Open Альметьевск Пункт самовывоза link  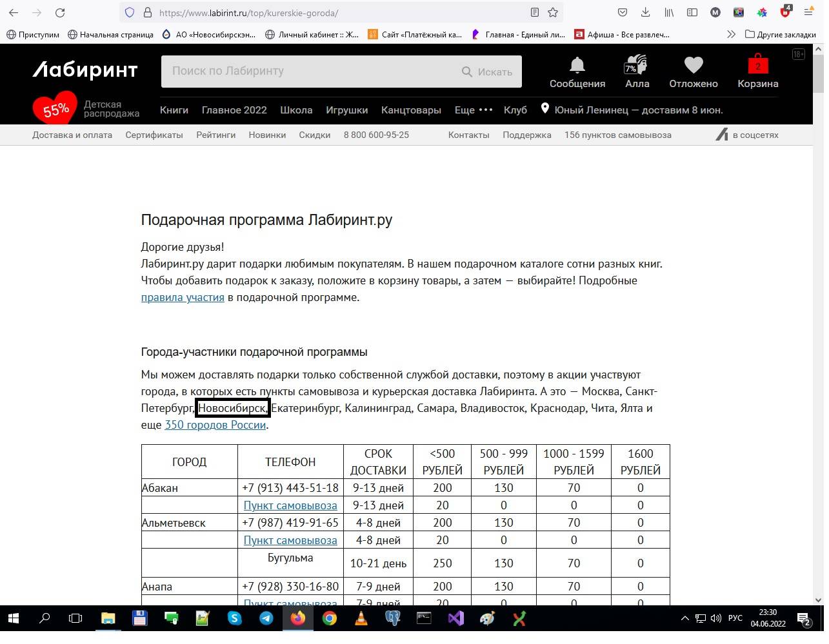[x=290, y=540]
